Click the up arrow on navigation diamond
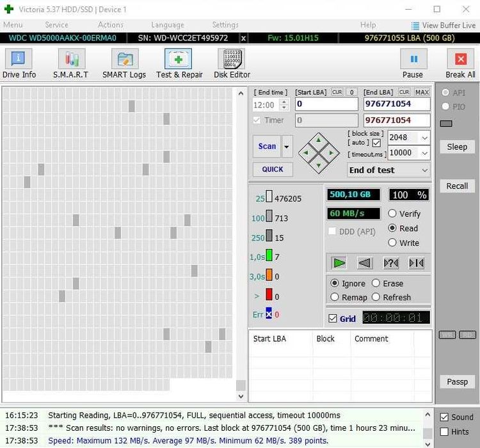Screen dimensions: 480x448 click(319, 140)
